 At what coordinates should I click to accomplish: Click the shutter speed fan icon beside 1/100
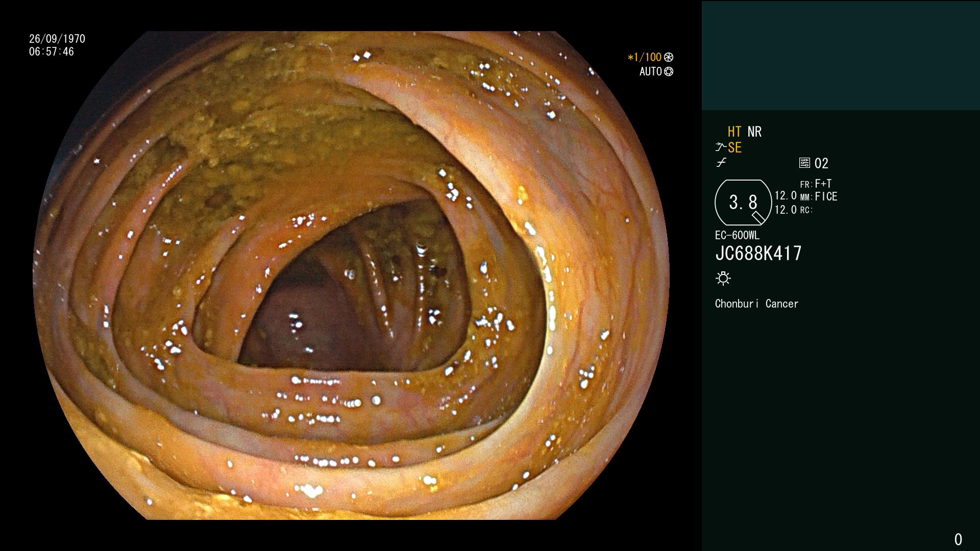click(x=669, y=57)
